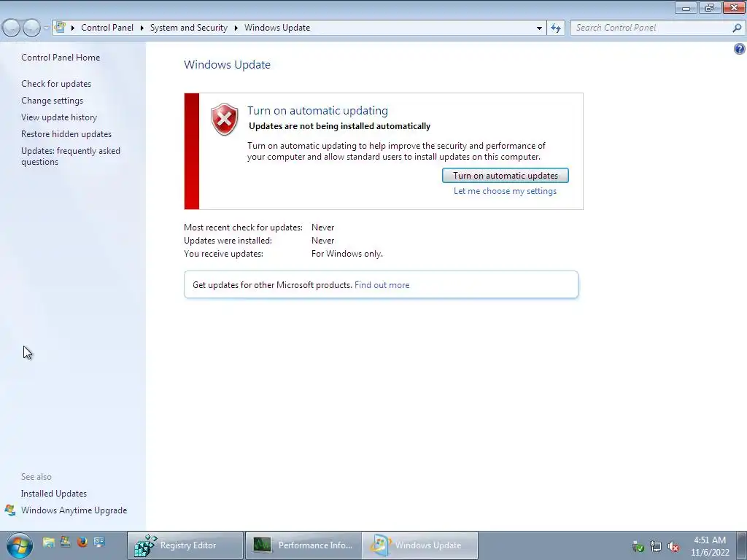Minimize the Windows Update window
747x560 pixels.
pos(686,7)
